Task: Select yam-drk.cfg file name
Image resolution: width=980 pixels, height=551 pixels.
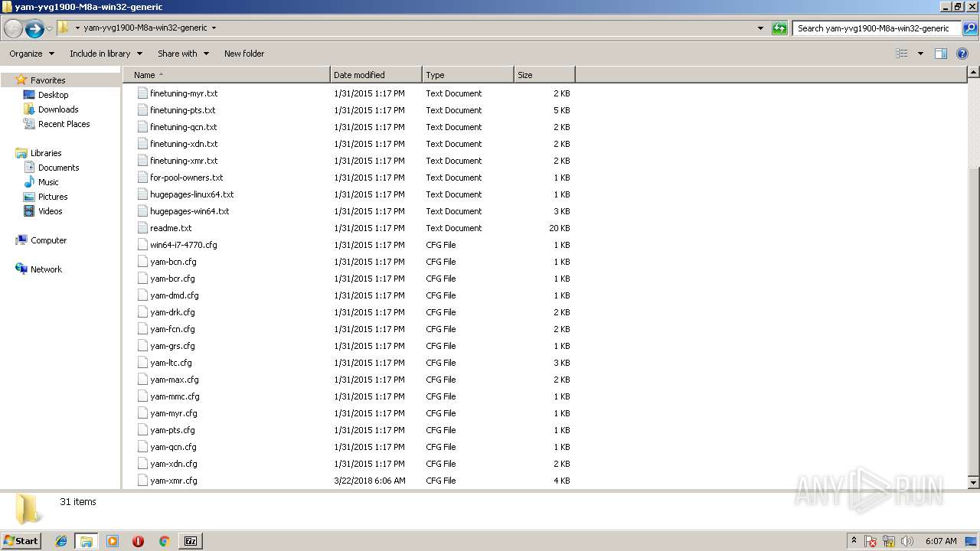Action: [x=172, y=312]
